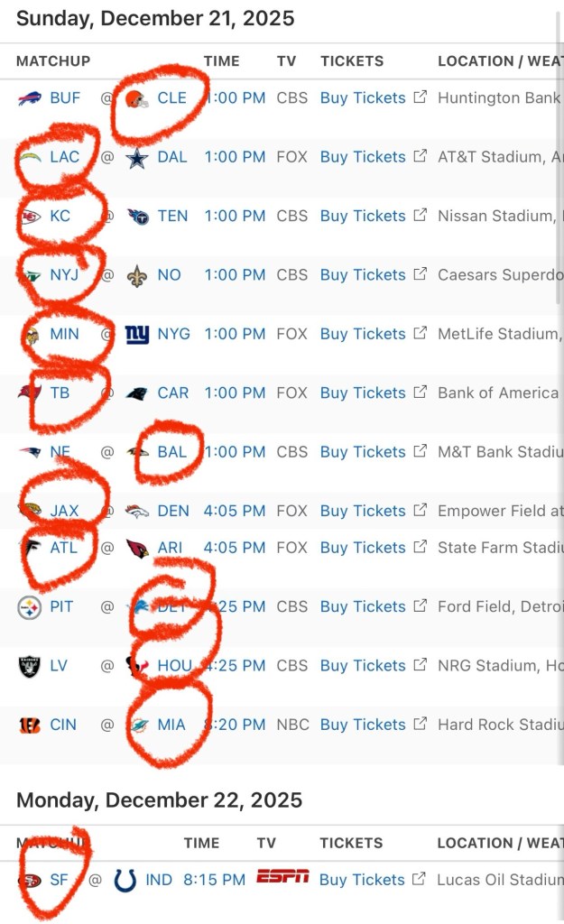Screen dimensions: 564x924
Task: Click the Las Vegas Raiders logo
Action: click(29, 667)
